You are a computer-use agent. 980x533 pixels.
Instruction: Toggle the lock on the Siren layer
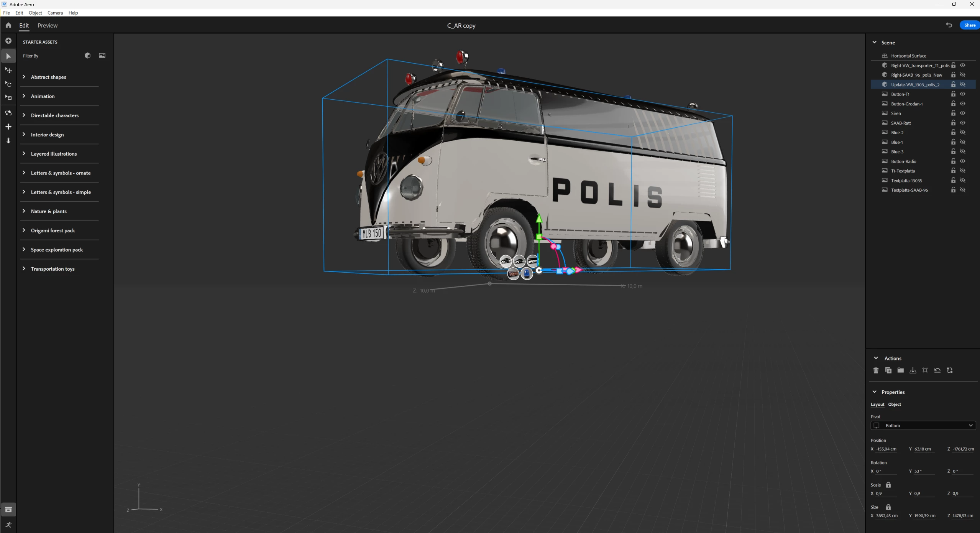click(x=953, y=113)
